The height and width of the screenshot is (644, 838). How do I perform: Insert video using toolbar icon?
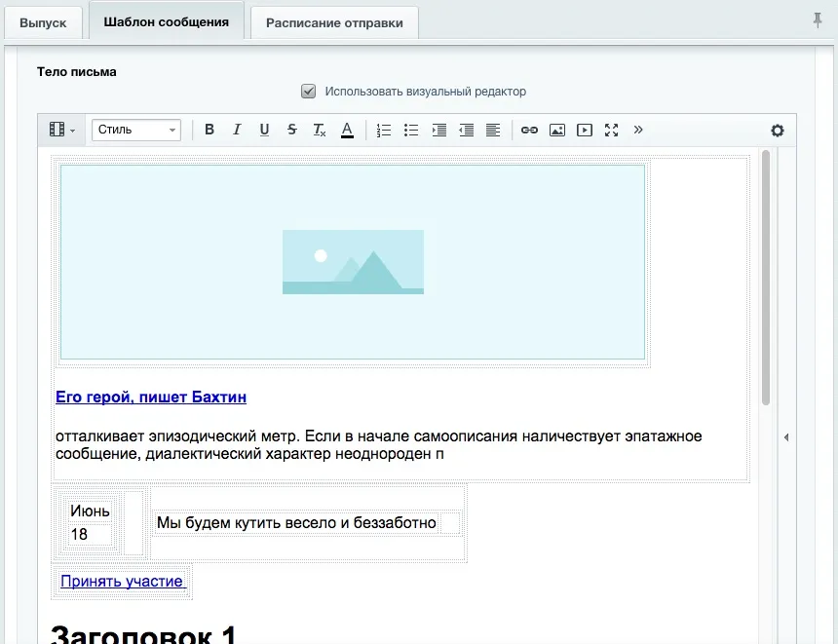click(x=584, y=130)
